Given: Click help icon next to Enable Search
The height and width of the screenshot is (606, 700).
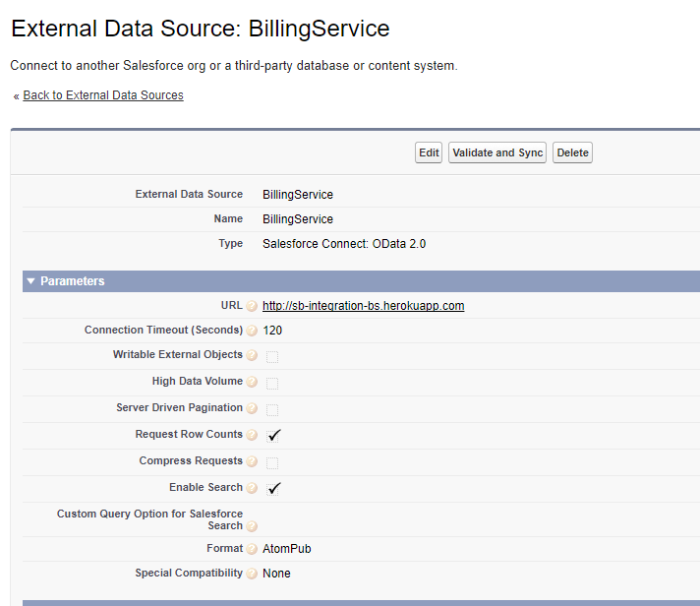Looking at the screenshot, I should 252,488.
